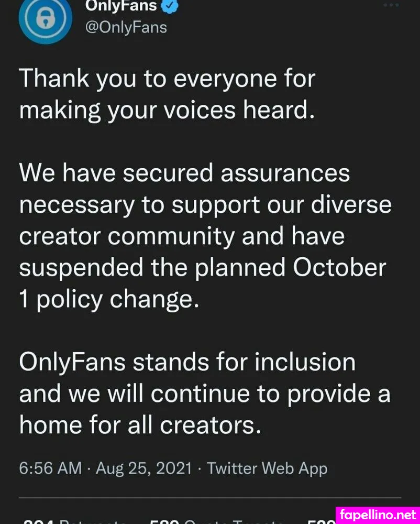Tap the "OnlyFans stands for inclusion" line
Image resolution: width=420 pixels, height=524 pixels.
click(x=187, y=362)
